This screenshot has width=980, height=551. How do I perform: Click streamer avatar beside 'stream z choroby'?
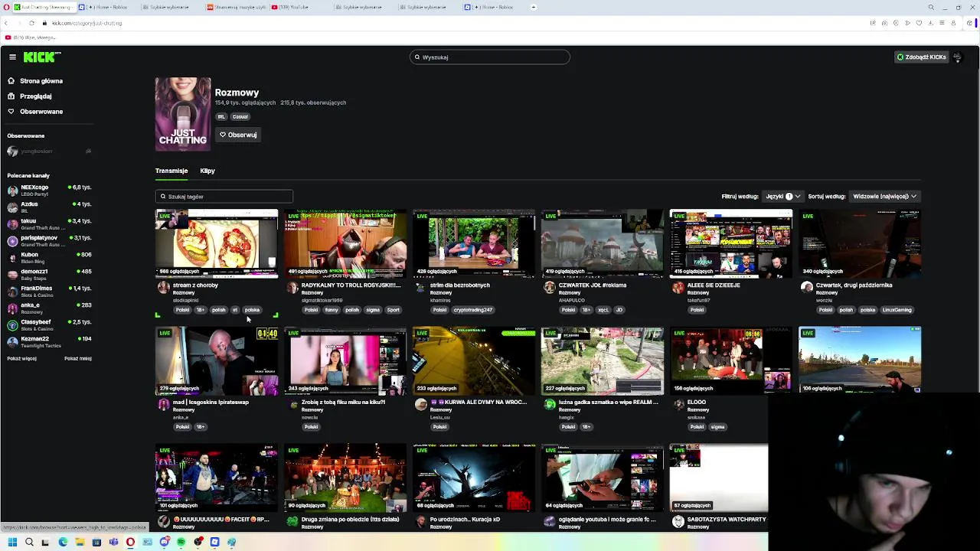(x=163, y=287)
